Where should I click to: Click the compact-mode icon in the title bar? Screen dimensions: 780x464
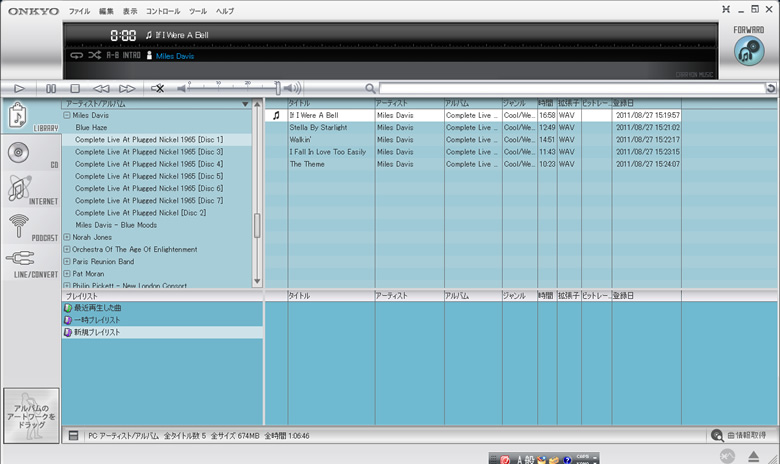pos(726,9)
